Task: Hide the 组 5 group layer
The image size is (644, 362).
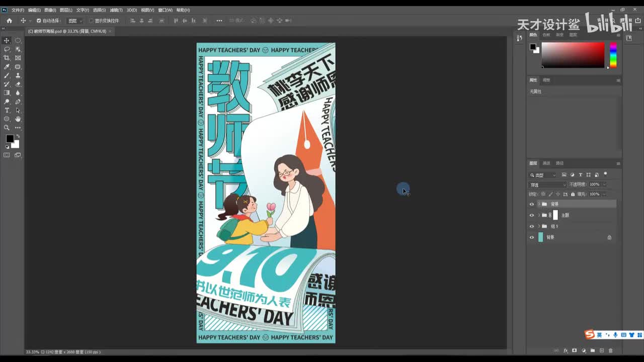Action: [x=532, y=226]
